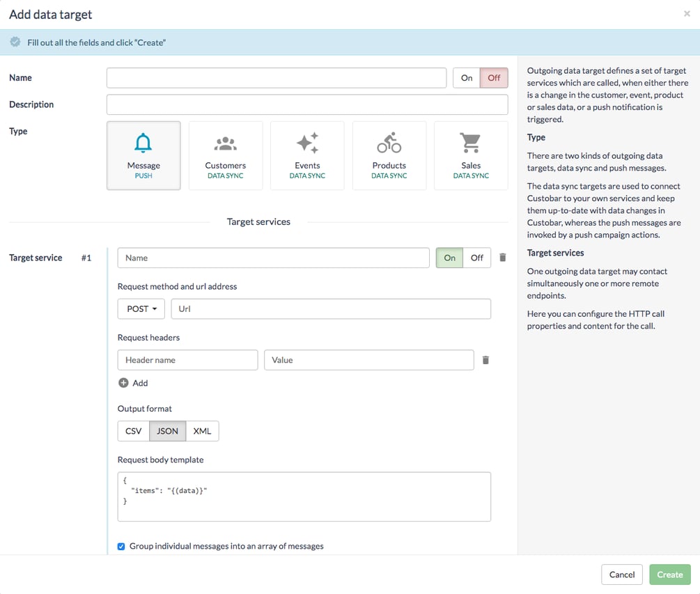Focus the target service Name field

[273, 258]
